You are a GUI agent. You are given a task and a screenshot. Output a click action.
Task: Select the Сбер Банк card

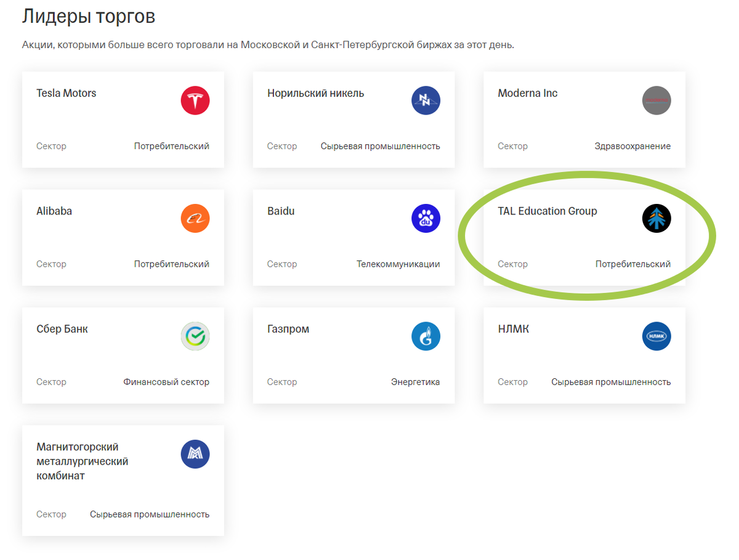tap(123, 355)
